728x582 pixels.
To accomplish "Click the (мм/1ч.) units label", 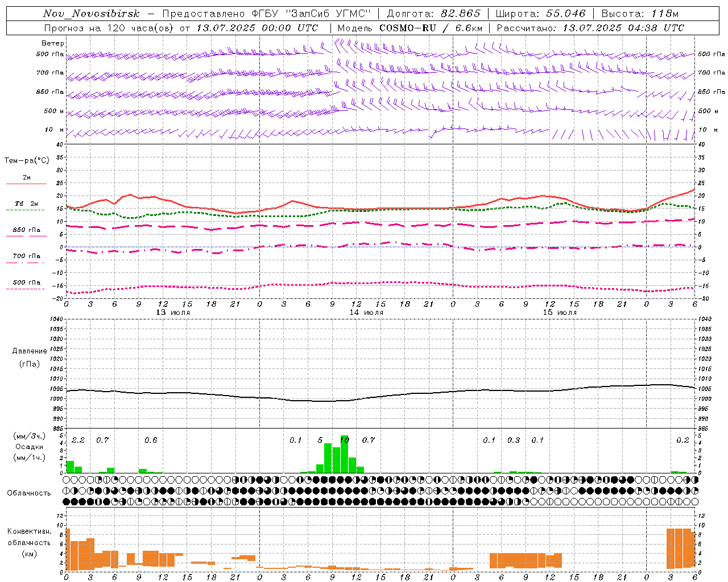I will point(30,458).
